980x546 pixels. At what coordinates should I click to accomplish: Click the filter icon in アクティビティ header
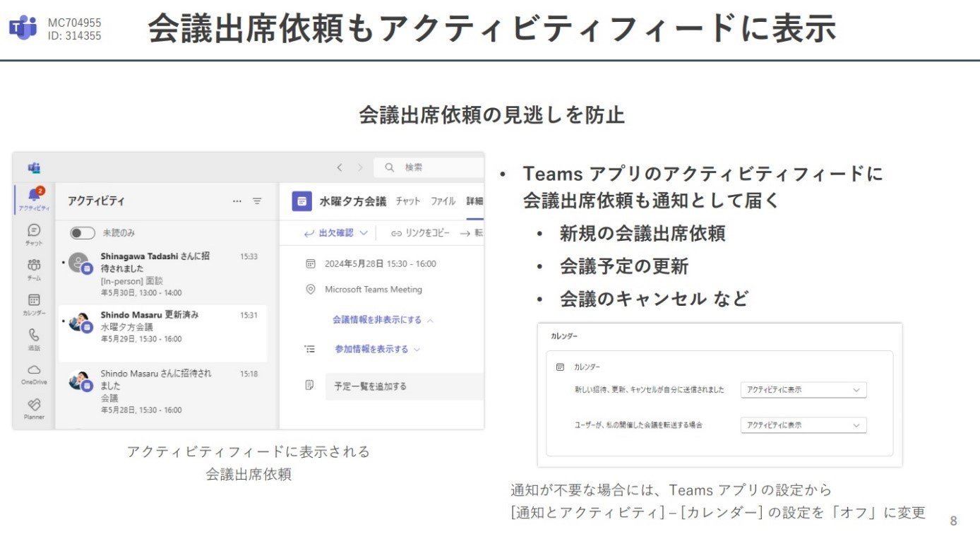(x=257, y=201)
